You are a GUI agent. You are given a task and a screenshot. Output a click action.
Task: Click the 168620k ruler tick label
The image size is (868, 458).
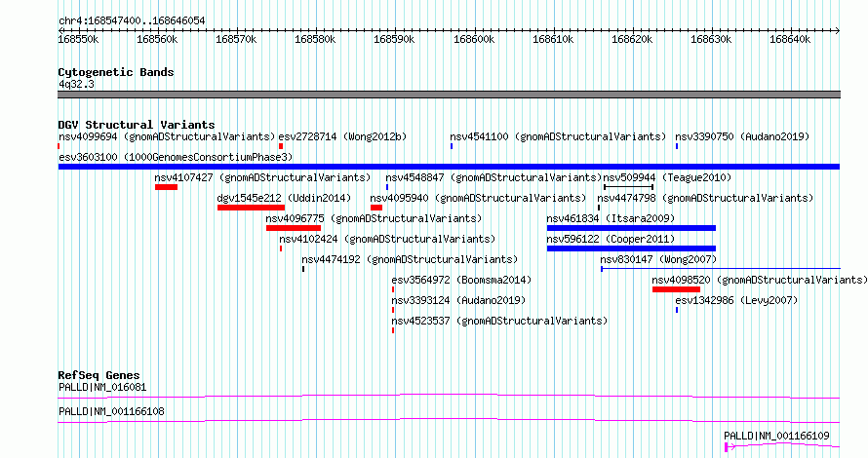pos(632,39)
